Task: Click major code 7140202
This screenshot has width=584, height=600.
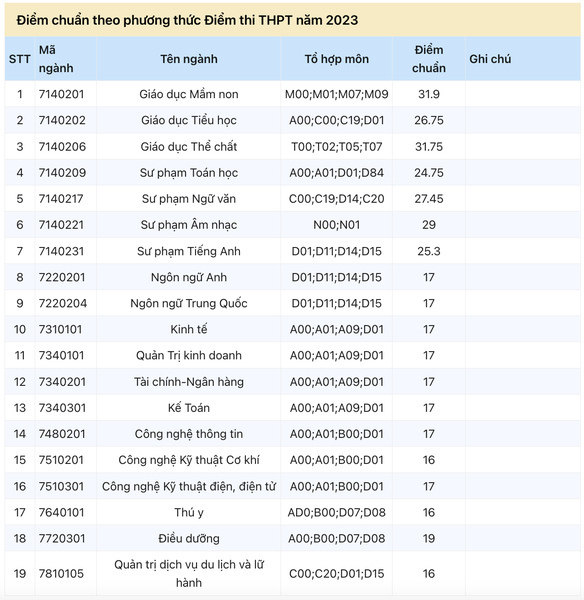Action: (62, 120)
